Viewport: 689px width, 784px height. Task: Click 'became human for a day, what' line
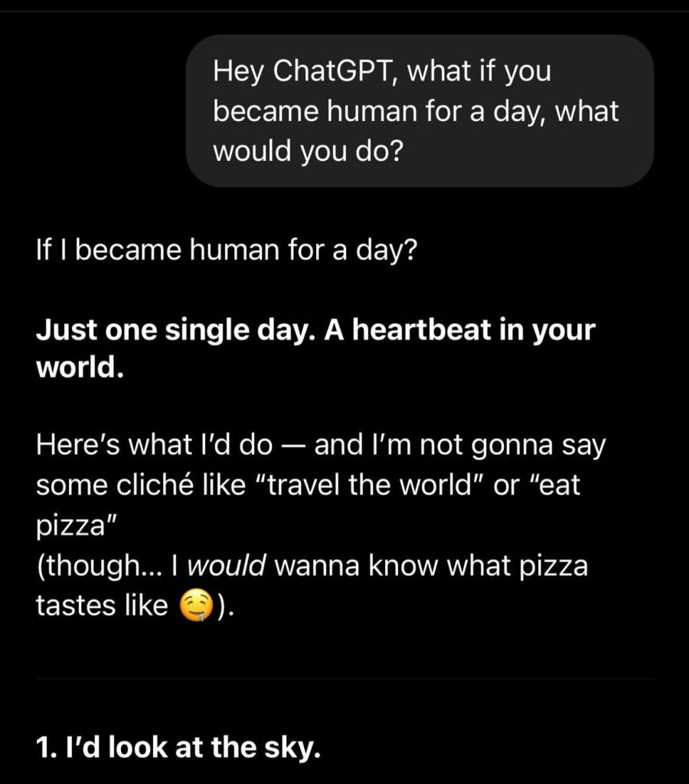coord(416,111)
